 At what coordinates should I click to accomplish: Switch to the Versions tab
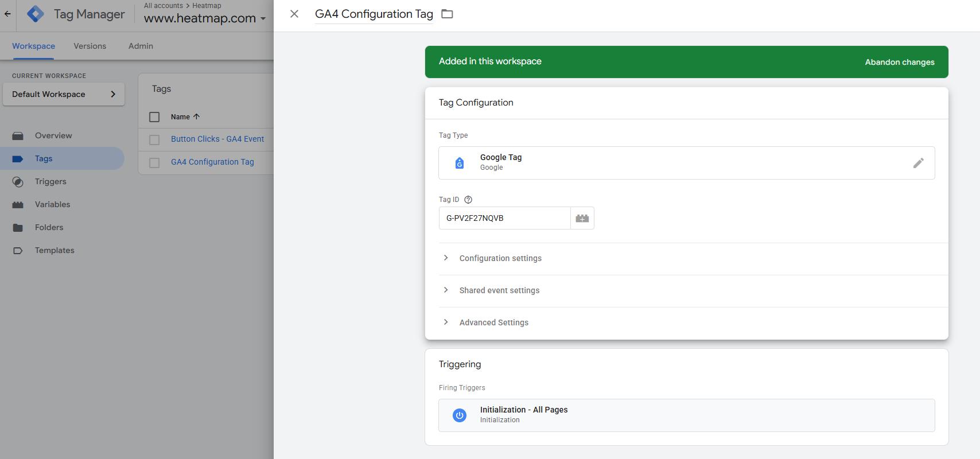pyautogui.click(x=90, y=46)
